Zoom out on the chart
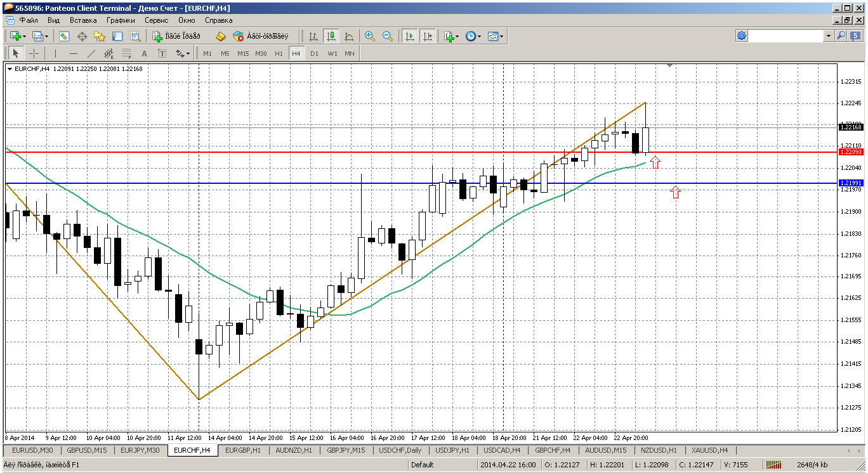This screenshot has width=868, height=473. (x=388, y=36)
